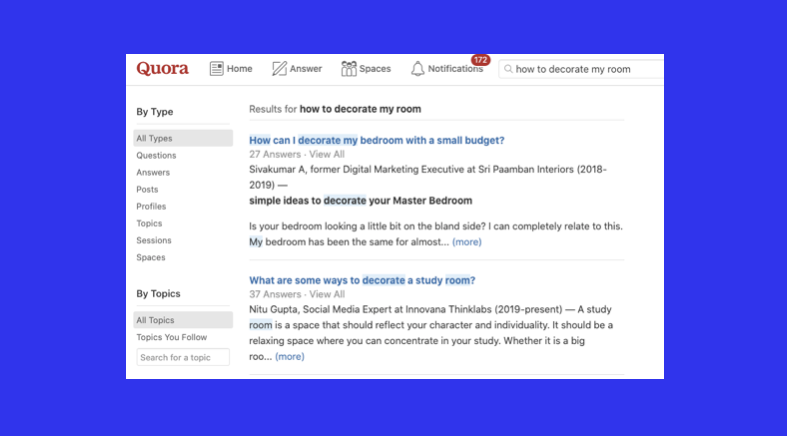Screen dimensions: 787x436
Task: Filter results by Answers
Action: (x=153, y=173)
